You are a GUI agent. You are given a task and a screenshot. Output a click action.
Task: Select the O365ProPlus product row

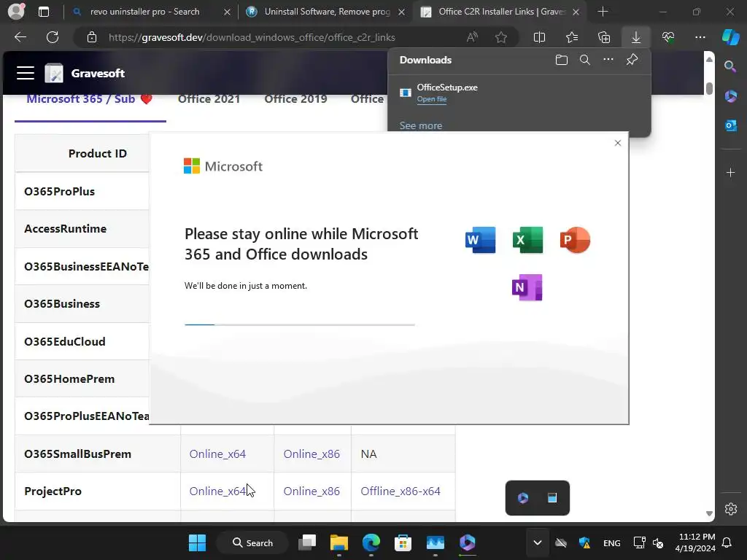pos(82,192)
